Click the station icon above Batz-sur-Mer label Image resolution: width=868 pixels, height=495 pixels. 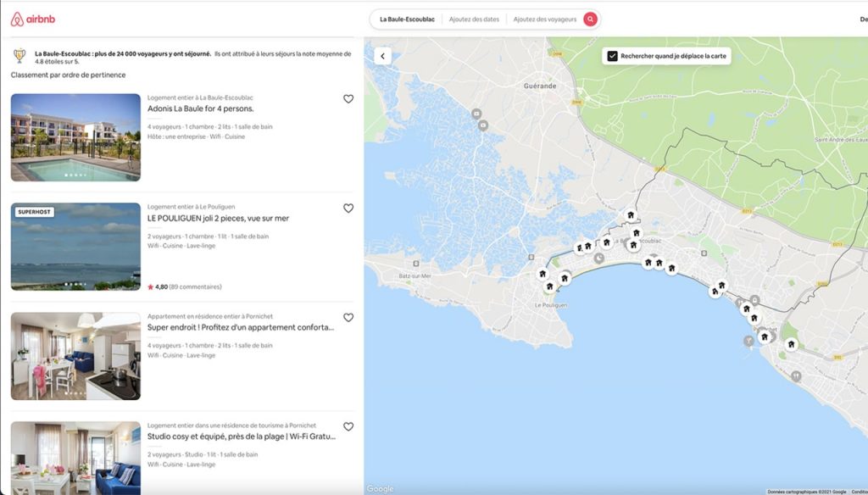[415, 264]
